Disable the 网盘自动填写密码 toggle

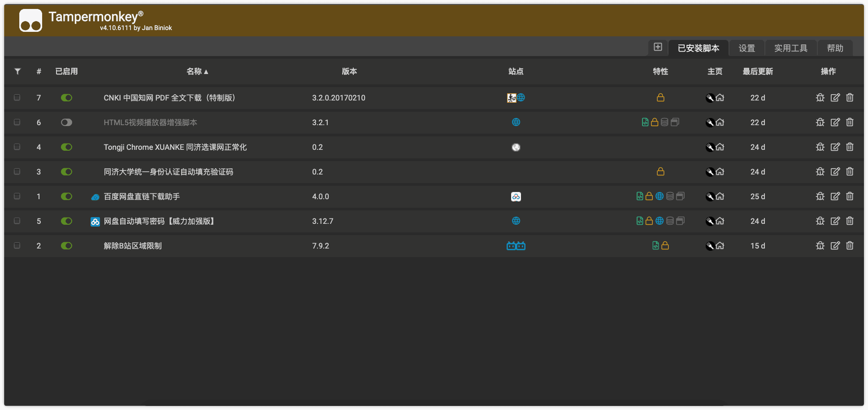(66, 221)
